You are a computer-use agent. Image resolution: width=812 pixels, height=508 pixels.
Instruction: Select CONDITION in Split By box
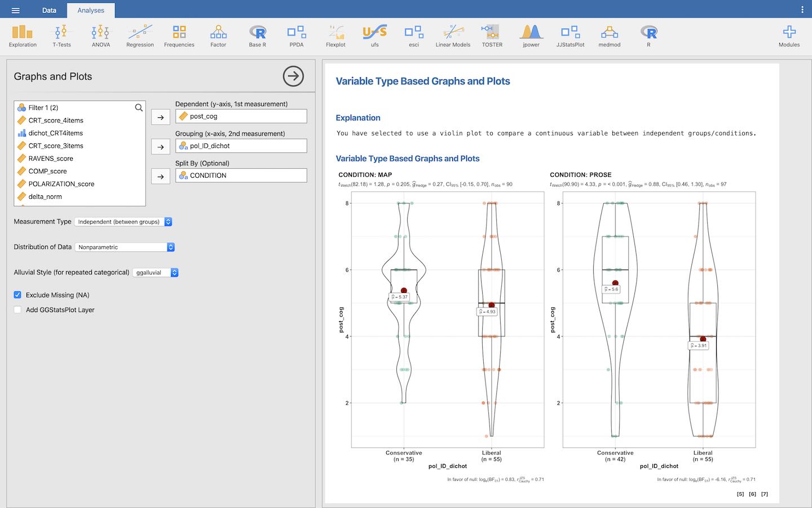[241, 176]
